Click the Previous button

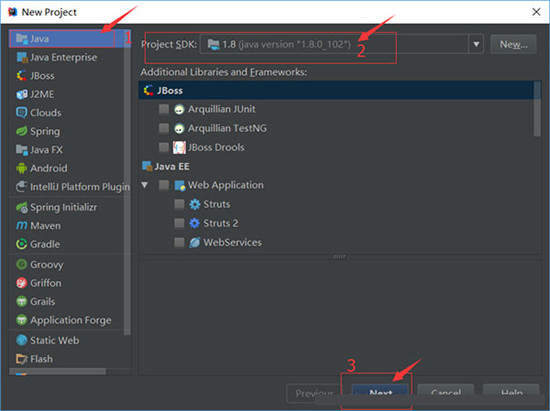coord(315,393)
